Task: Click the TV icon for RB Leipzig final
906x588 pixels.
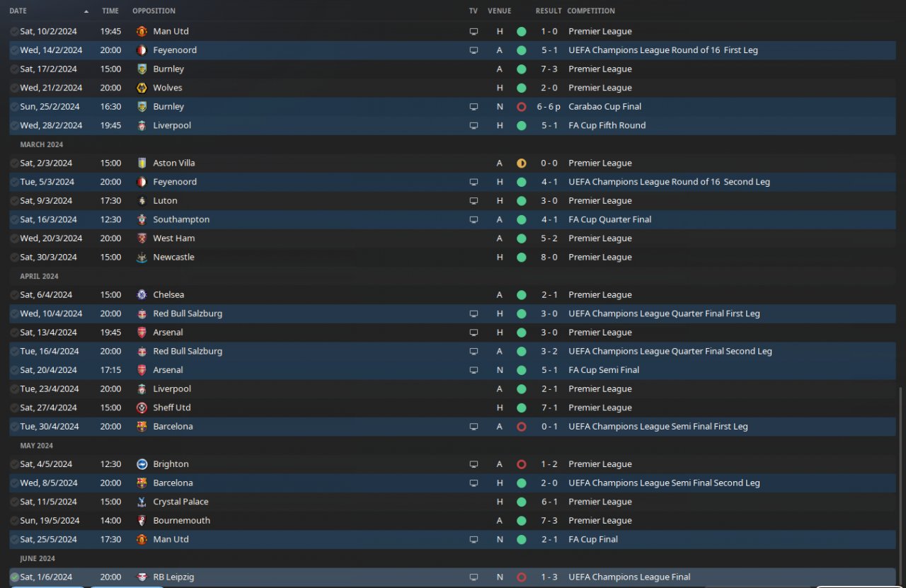Action: click(x=474, y=577)
